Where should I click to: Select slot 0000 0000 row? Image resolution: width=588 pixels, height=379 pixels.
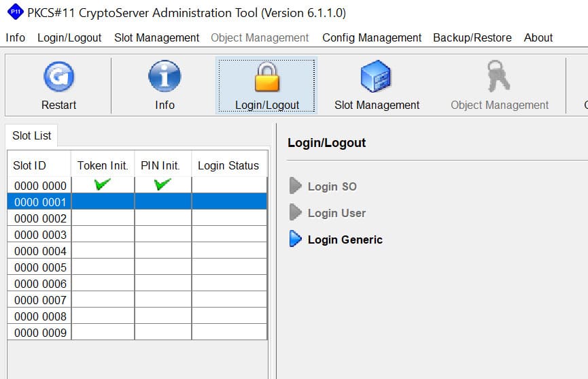[137, 185]
